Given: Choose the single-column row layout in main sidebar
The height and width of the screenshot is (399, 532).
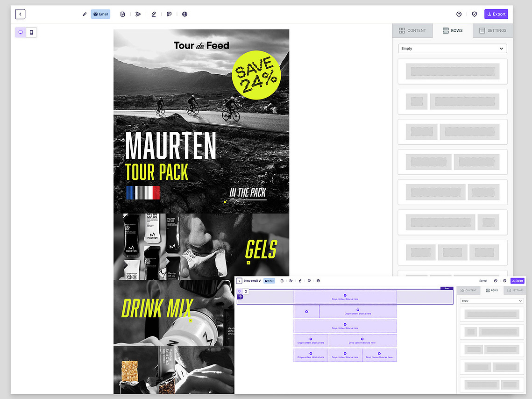Looking at the screenshot, I should click(453, 71).
